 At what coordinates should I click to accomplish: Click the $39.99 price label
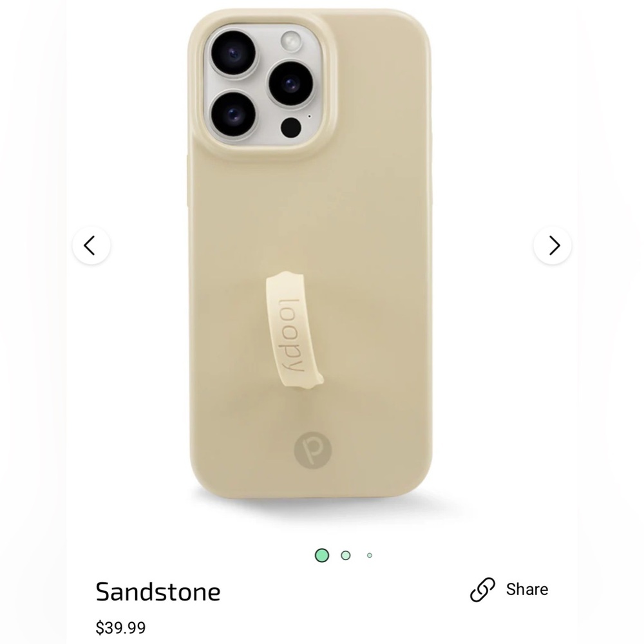point(121,627)
